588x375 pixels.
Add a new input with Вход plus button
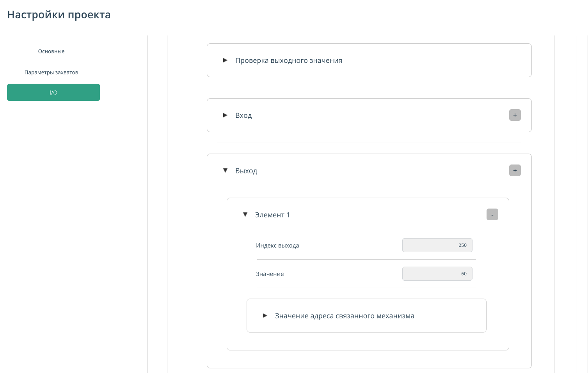coord(515,115)
